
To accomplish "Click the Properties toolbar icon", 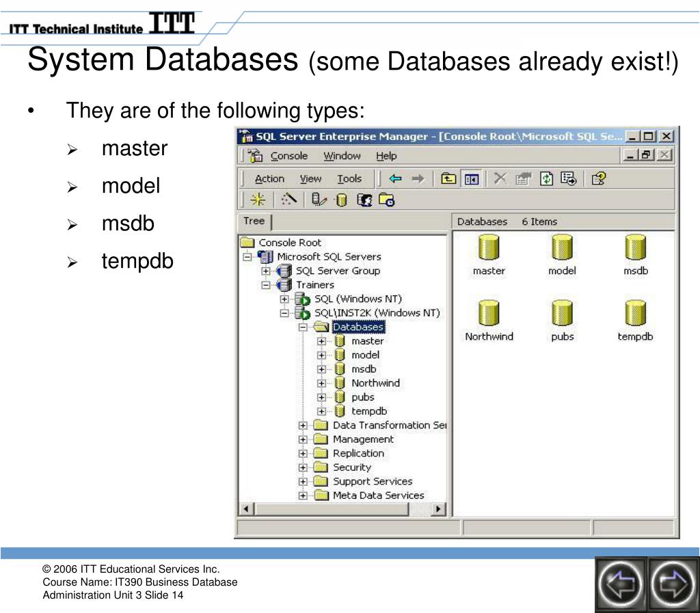I will 523,179.
